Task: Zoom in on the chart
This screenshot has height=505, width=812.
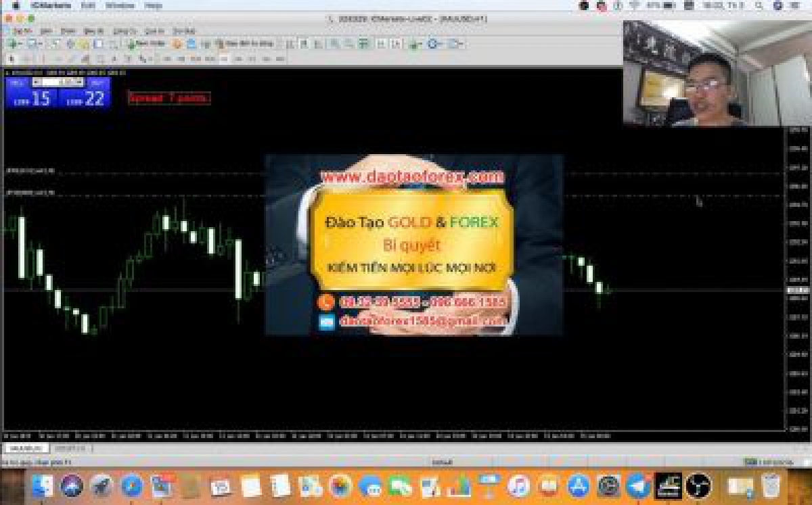Action: point(334,43)
